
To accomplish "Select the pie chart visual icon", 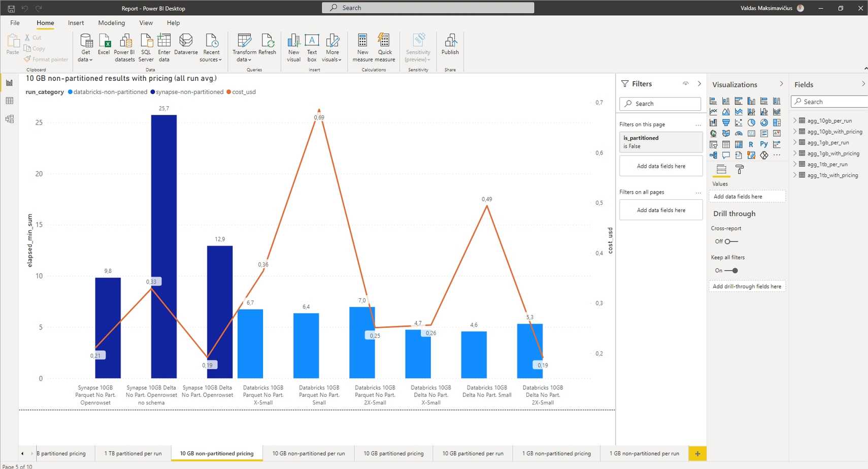I will pos(751,122).
